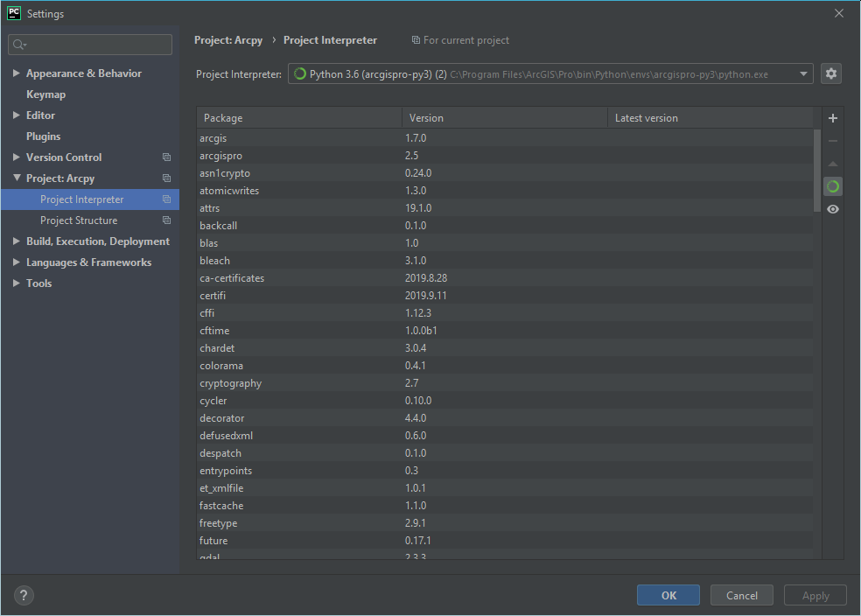Click the Latest version column header
This screenshot has height=616, width=861.
click(x=710, y=118)
